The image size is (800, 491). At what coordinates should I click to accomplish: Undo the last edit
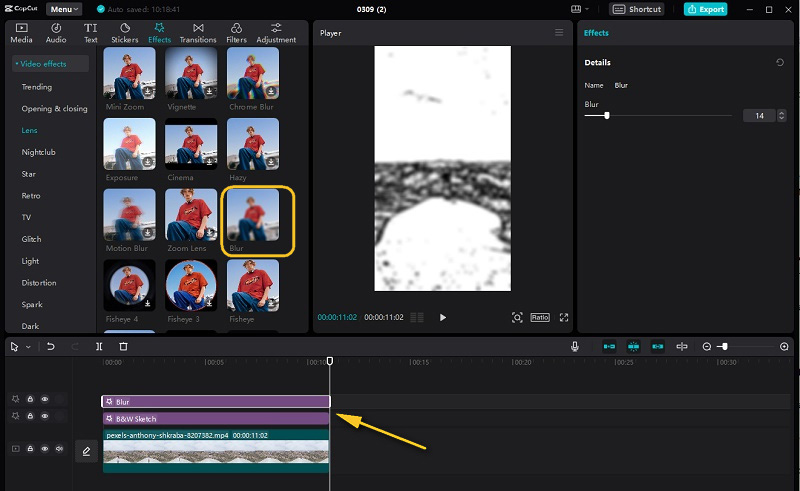pyautogui.click(x=51, y=347)
